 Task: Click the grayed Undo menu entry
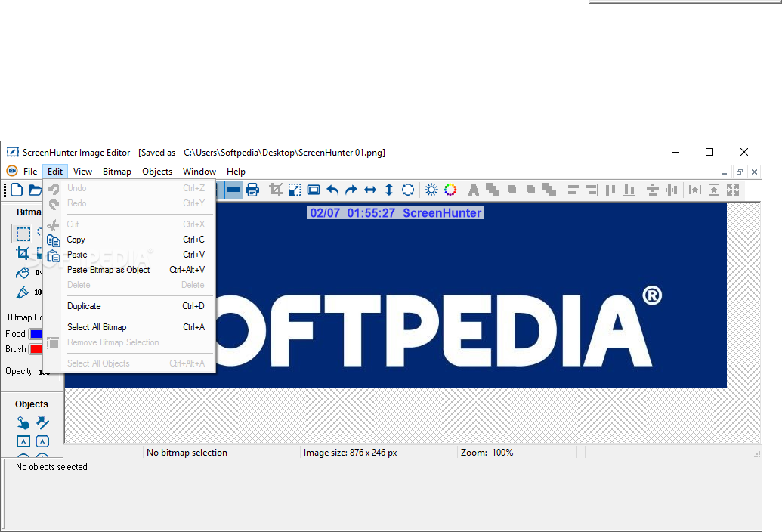click(x=130, y=188)
